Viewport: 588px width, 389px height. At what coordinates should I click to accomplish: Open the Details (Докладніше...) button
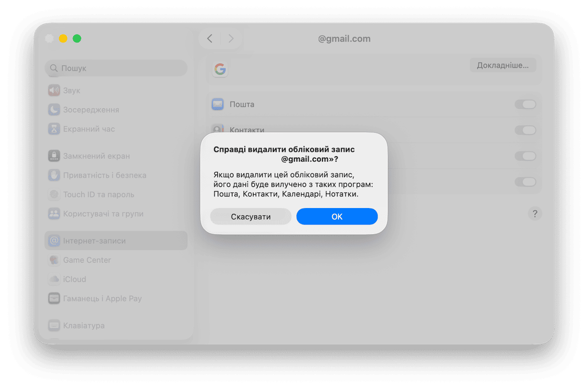click(503, 65)
